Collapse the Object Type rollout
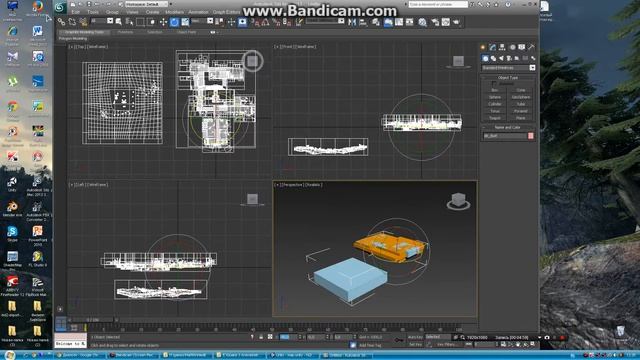This screenshot has width=640, height=360. pos(508,78)
